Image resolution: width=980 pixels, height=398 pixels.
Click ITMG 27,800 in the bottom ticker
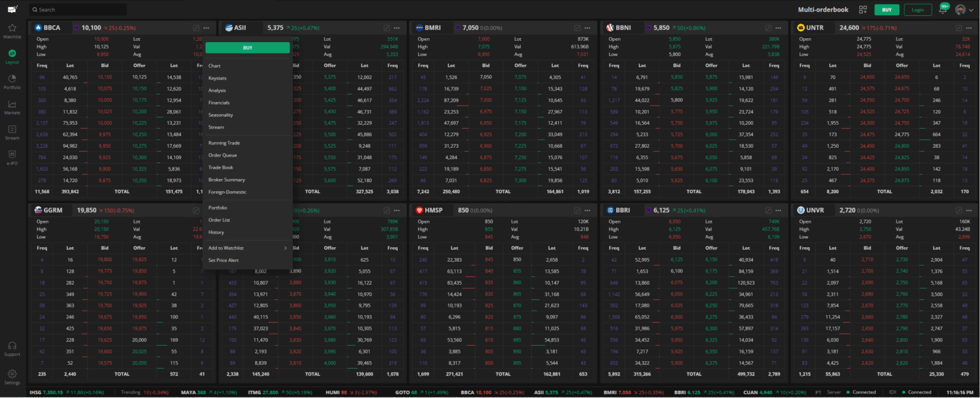pyautogui.click(x=263, y=392)
